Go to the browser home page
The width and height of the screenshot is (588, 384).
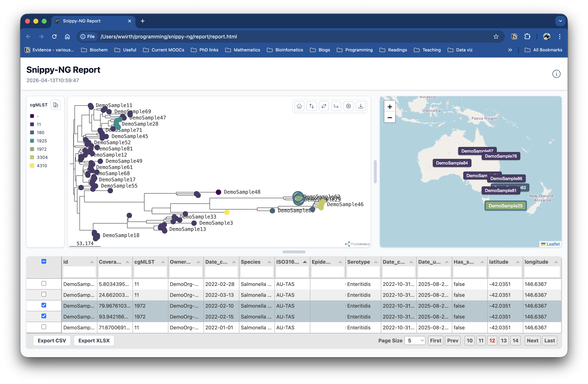point(67,37)
